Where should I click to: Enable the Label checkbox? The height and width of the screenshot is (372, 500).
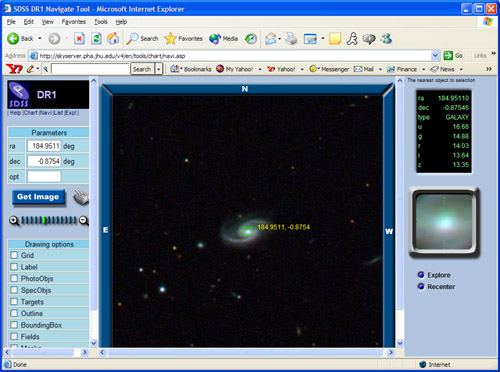point(14,267)
